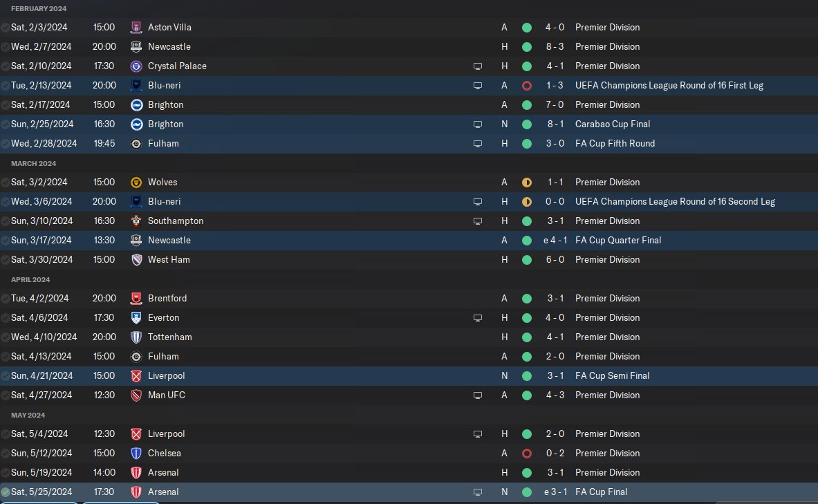Open Brentford team link
Viewport: 818px width, 504px height.
[167, 299]
